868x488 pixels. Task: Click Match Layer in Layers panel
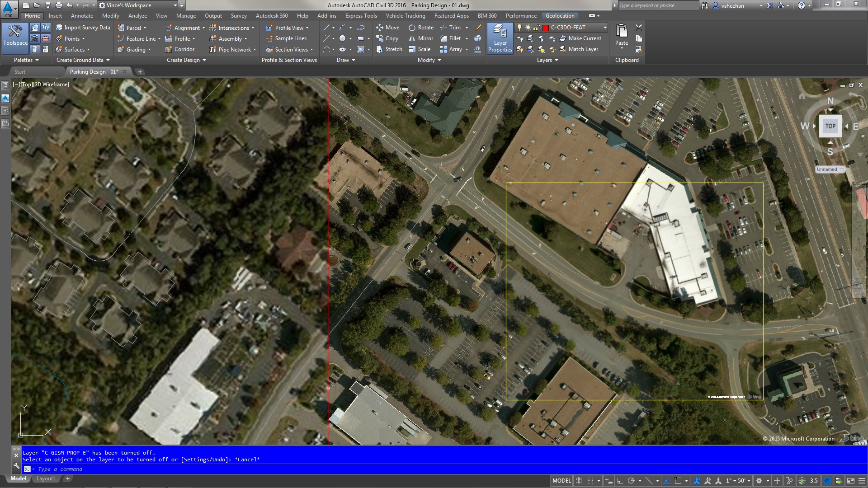click(x=582, y=49)
